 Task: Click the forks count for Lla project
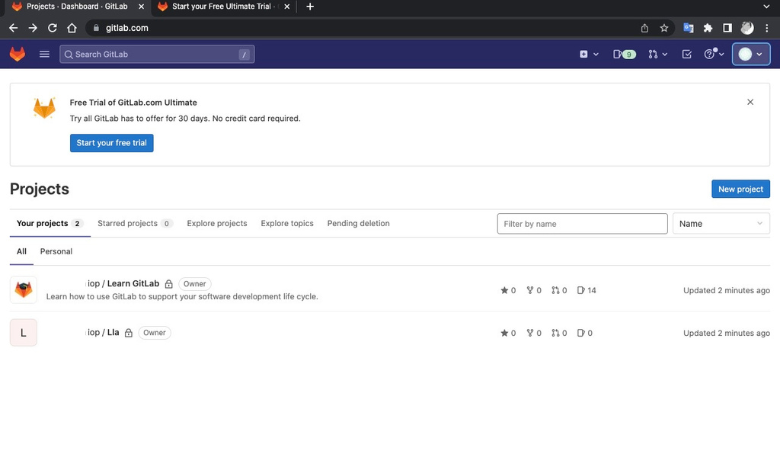click(534, 333)
